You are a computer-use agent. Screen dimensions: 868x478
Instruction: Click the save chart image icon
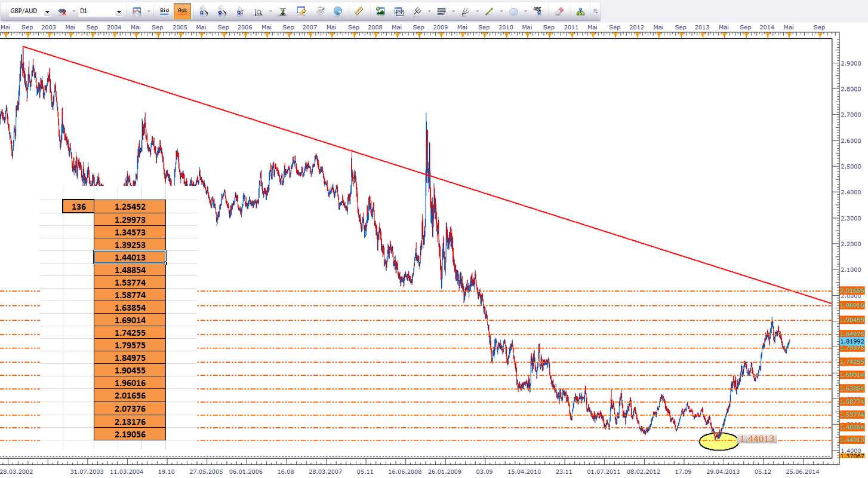[380, 11]
